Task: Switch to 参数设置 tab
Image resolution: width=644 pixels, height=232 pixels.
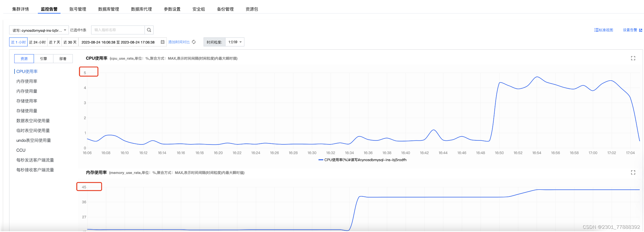Action: pos(172,9)
